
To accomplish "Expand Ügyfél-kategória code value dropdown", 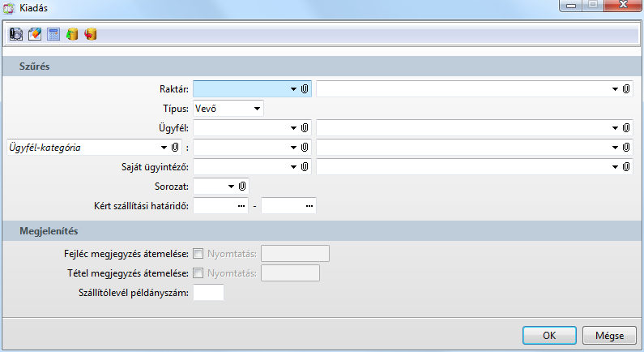I will (x=294, y=148).
